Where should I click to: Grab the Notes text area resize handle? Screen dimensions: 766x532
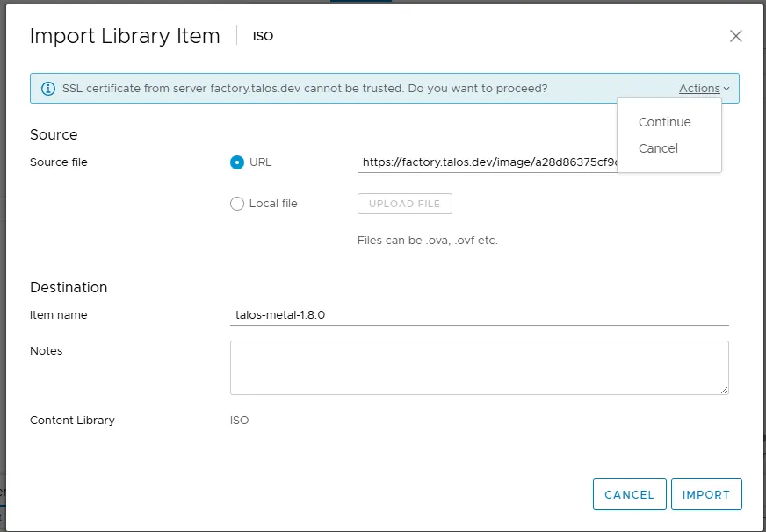[x=724, y=390]
